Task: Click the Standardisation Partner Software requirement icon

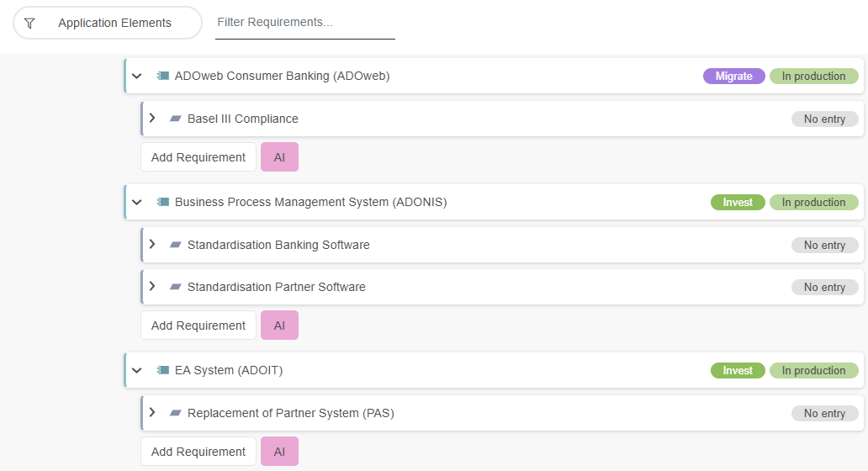Action: [175, 287]
